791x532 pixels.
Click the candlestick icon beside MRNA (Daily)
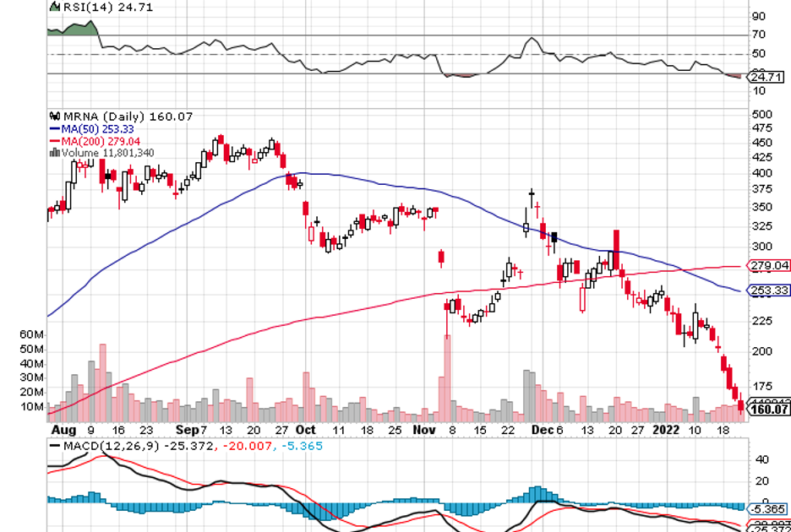point(55,117)
